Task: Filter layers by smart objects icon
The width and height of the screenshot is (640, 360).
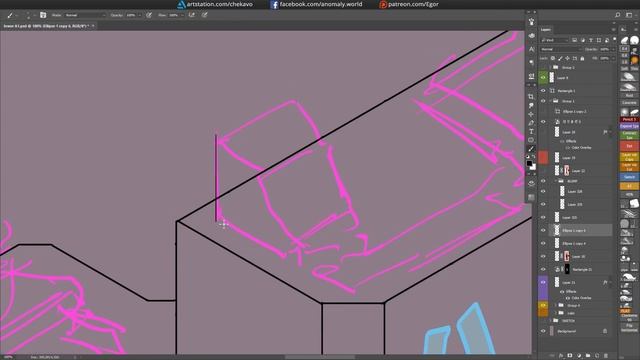Action: pos(607,40)
